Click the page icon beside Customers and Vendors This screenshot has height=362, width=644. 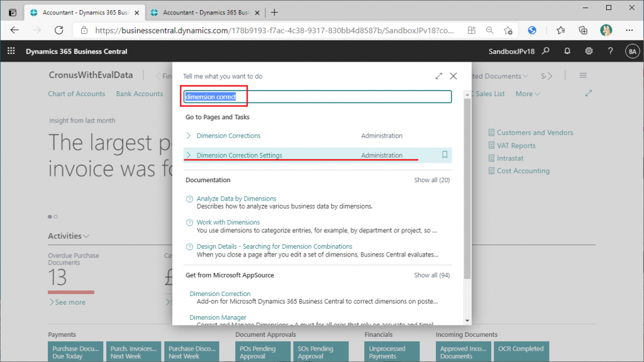tap(491, 133)
